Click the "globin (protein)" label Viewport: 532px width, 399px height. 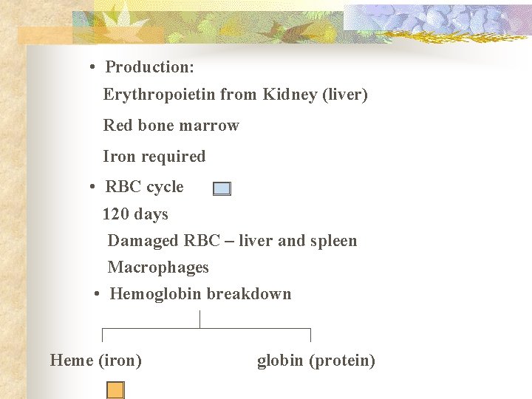[316, 361]
